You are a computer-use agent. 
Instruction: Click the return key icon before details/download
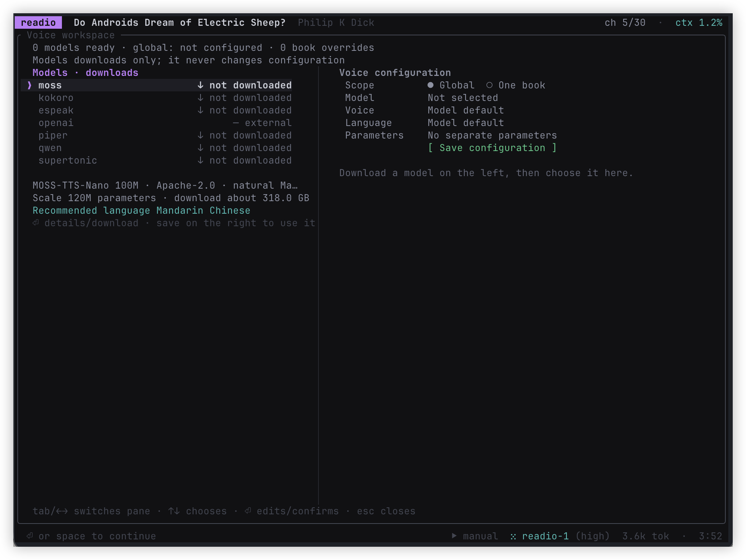(36, 223)
